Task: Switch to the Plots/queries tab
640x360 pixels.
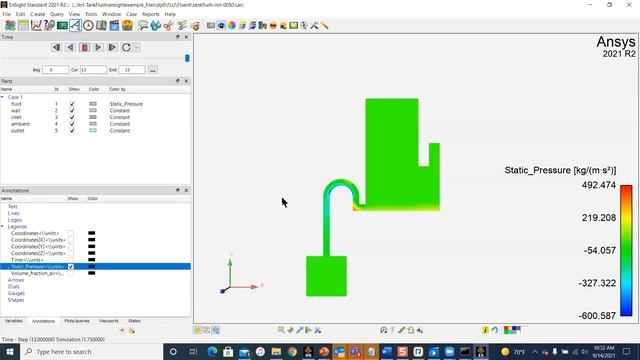Action: click(x=77, y=321)
